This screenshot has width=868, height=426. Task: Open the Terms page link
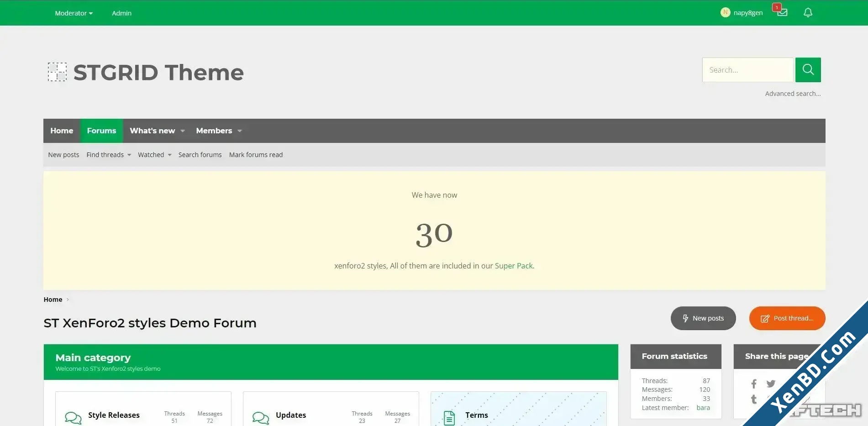pos(477,415)
